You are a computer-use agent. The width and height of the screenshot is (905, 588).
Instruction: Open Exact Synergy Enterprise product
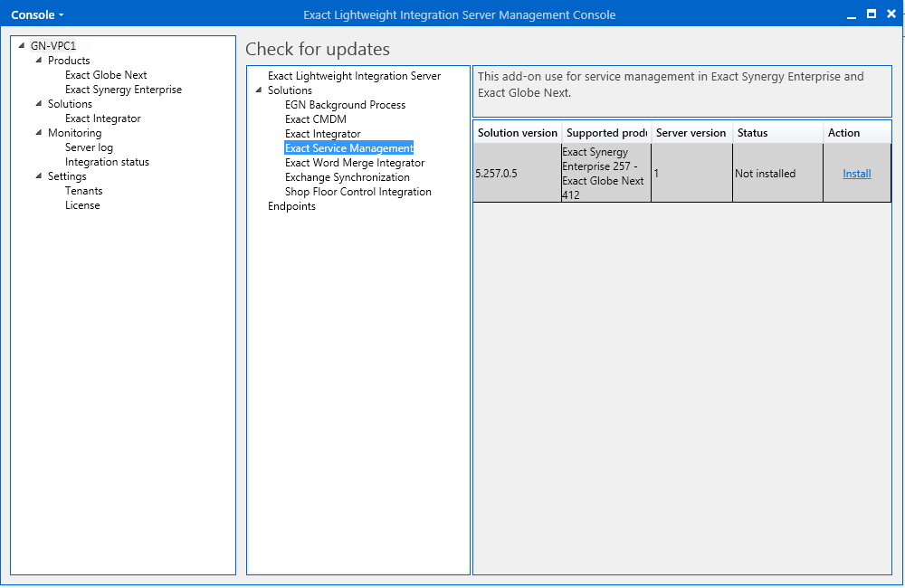pyautogui.click(x=123, y=90)
